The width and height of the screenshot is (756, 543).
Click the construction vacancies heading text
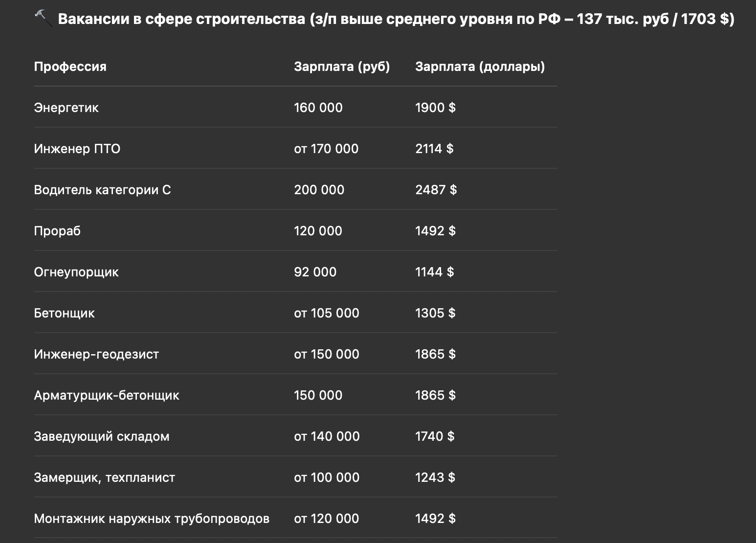tap(396, 19)
